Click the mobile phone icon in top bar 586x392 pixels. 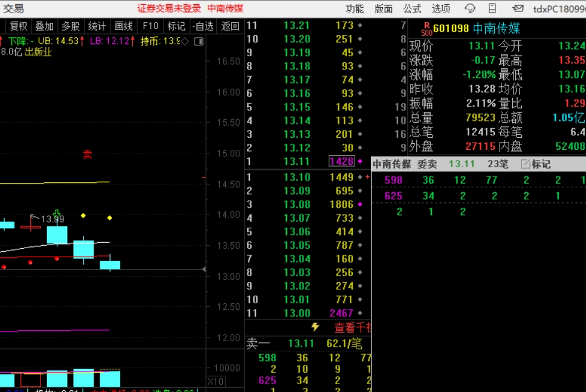(x=492, y=8)
